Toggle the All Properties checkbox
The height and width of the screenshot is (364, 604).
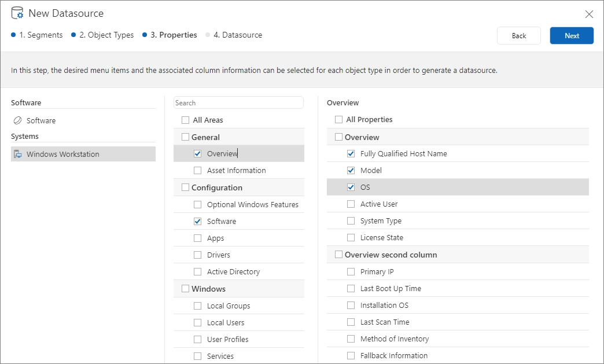pos(338,120)
